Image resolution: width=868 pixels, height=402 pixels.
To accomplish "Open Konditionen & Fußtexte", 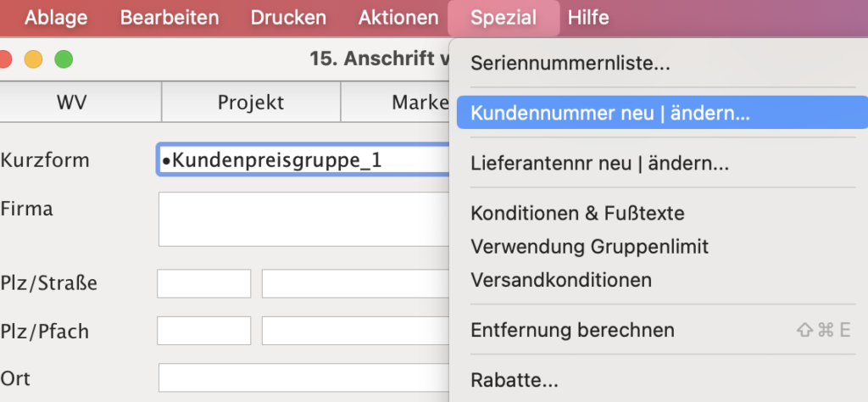I will pyautogui.click(x=577, y=214).
